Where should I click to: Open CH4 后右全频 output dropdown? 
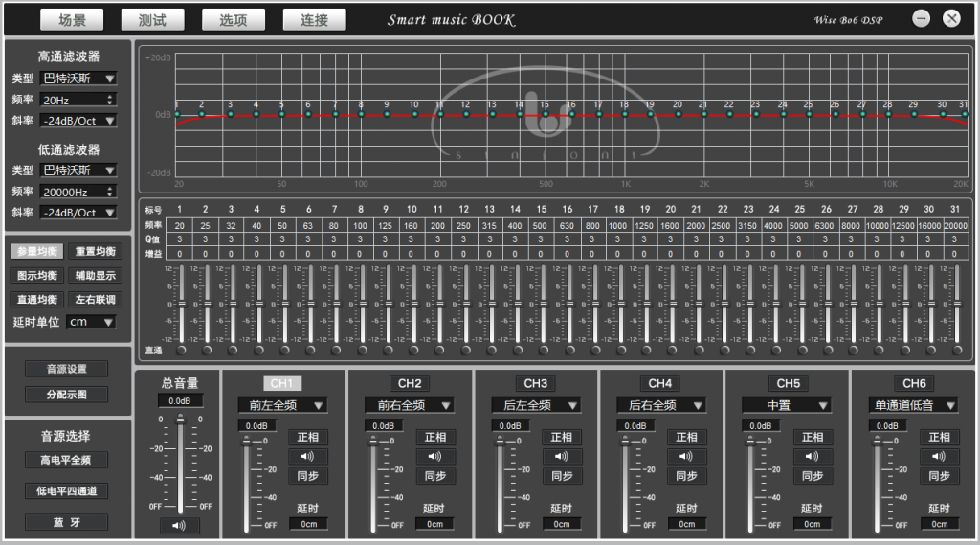tap(661, 405)
